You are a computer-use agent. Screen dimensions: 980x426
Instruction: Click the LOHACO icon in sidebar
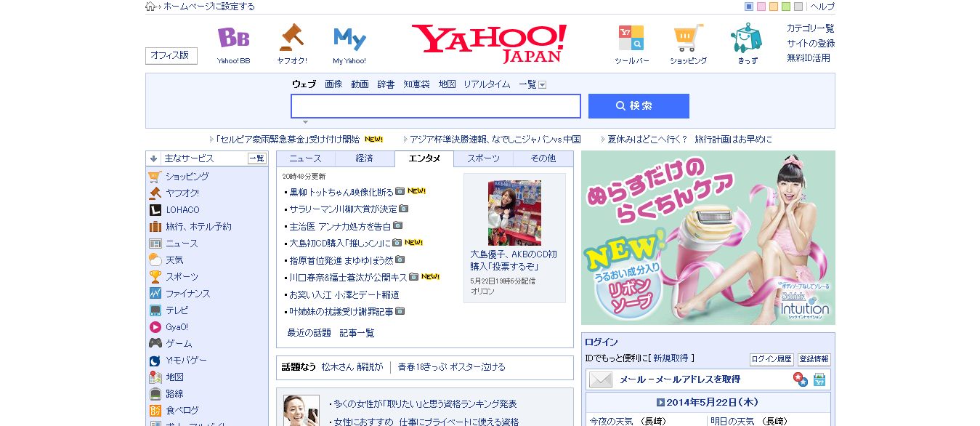click(x=155, y=210)
